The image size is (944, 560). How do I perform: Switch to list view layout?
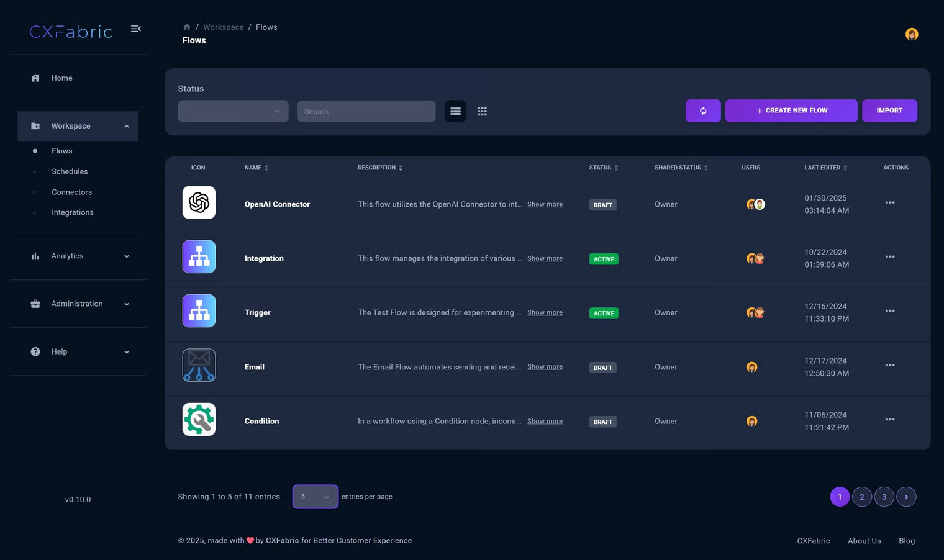pos(455,111)
